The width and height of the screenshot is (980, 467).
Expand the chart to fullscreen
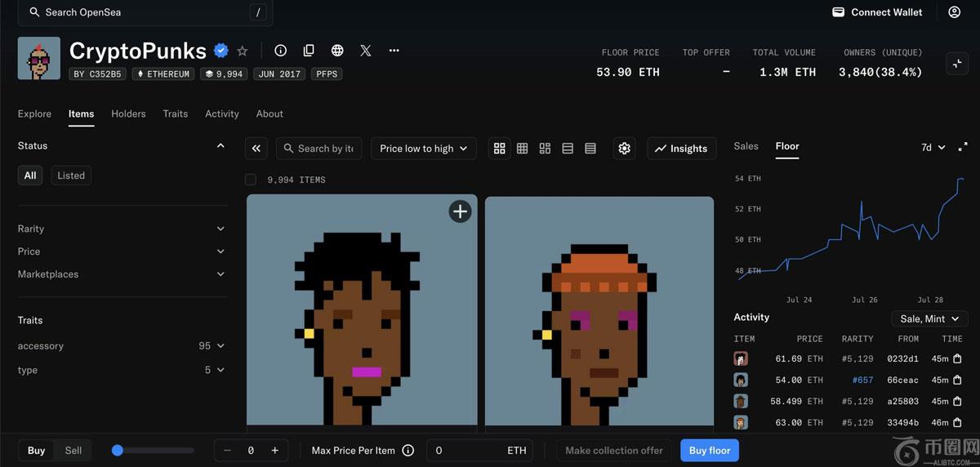click(x=963, y=147)
